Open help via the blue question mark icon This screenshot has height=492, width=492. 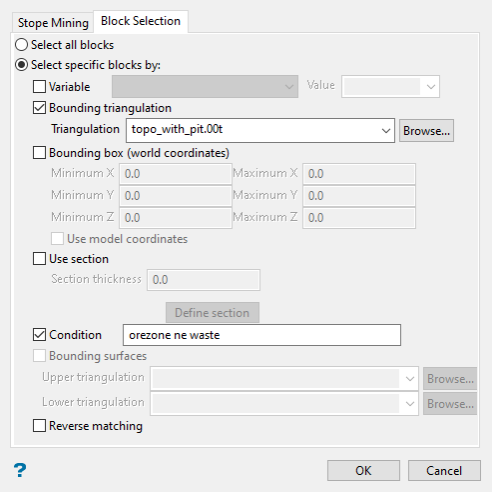[20, 470]
